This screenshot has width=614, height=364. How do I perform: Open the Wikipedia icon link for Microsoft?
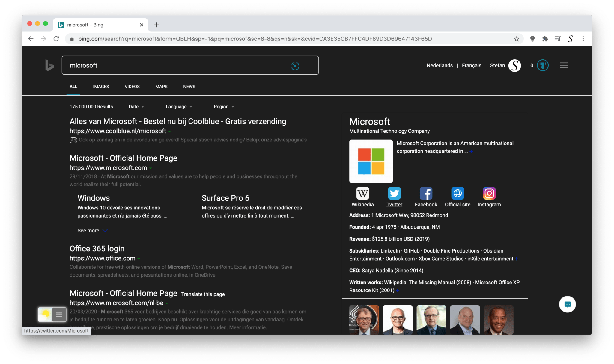tap(362, 193)
